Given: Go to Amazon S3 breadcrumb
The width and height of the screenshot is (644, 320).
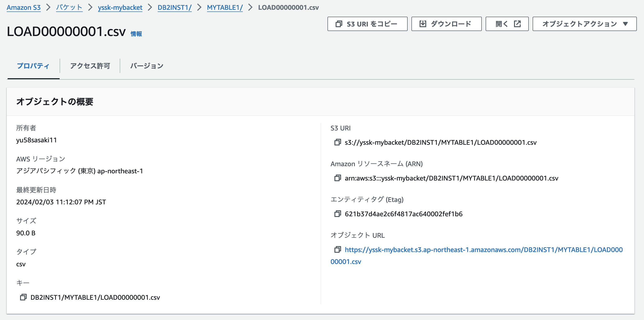Looking at the screenshot, I should tap(24, 7).
